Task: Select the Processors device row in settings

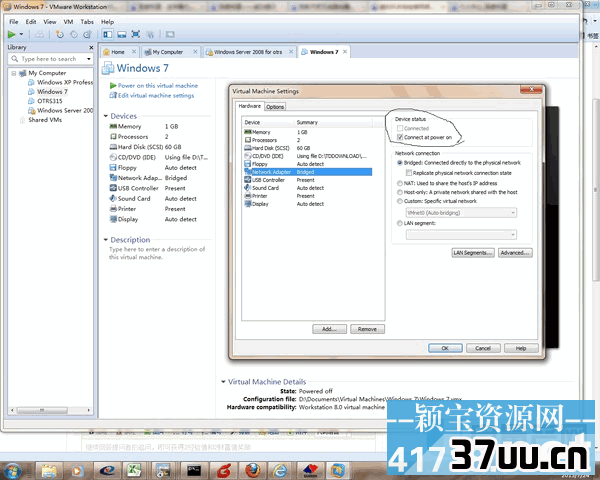Action: pyautogui.click(x=308, y=140)
